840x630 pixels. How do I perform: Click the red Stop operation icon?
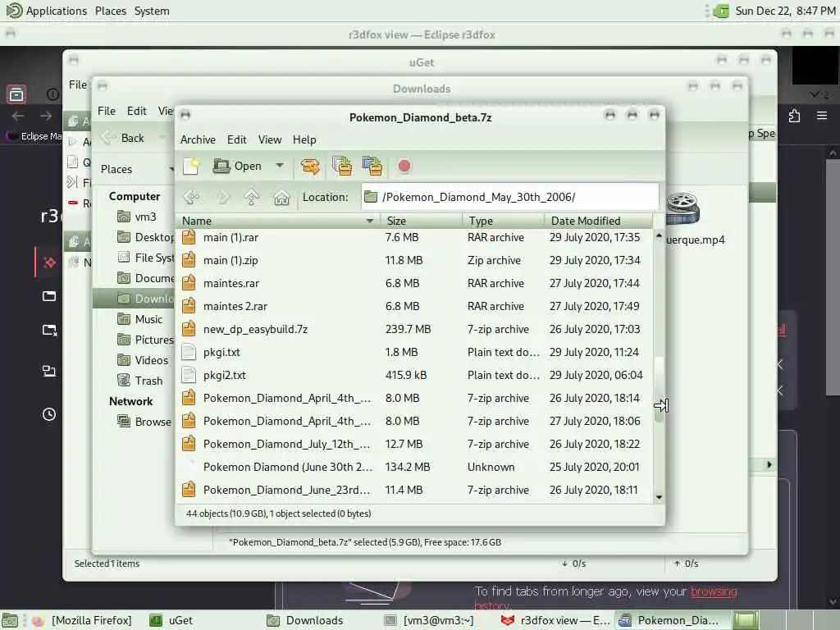point(404,166)
